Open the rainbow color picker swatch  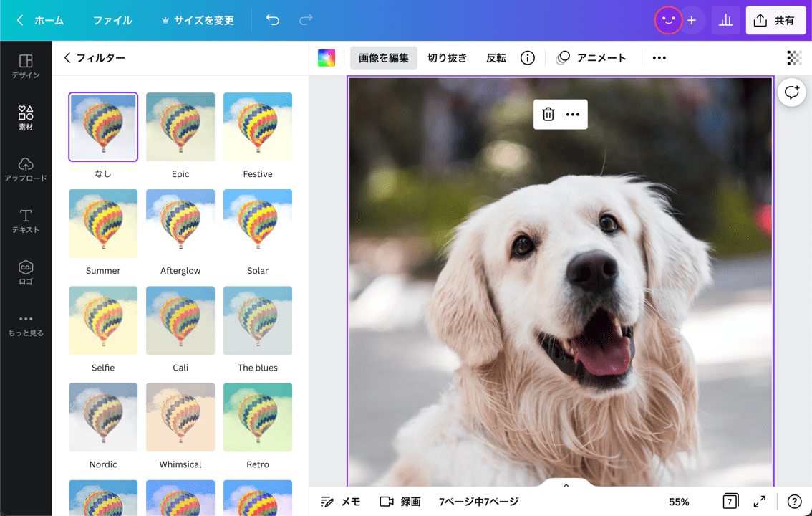click(327, 58)
